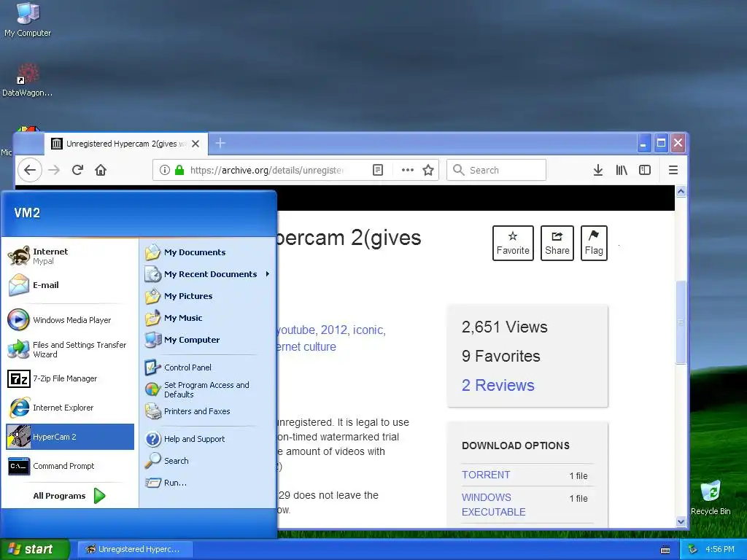Reload the current page
Viewport: 747px width, 560px height.
click(77, 170)
